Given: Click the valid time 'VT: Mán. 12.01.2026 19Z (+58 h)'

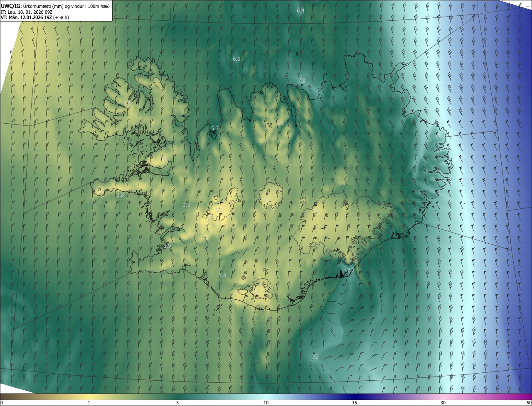Looking at the screenshot, I should click(35, 17).
